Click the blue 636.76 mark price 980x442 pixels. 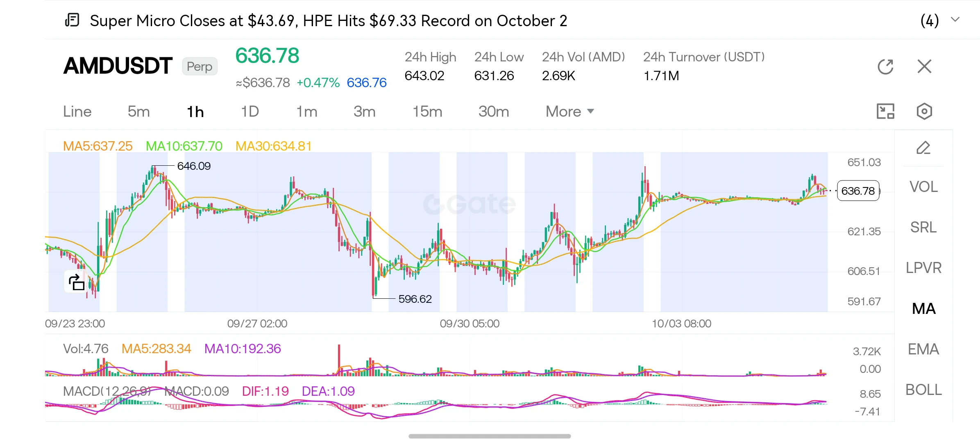point(367,83)
